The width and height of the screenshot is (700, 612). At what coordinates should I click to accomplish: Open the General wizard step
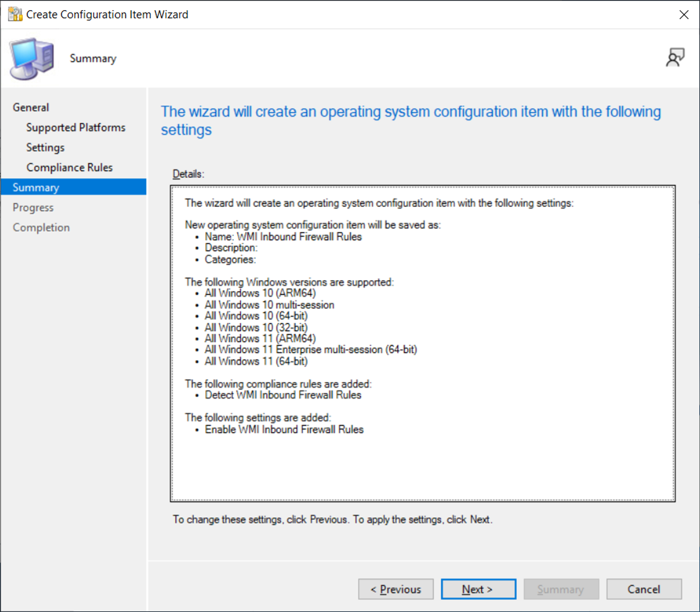point(31,108)
